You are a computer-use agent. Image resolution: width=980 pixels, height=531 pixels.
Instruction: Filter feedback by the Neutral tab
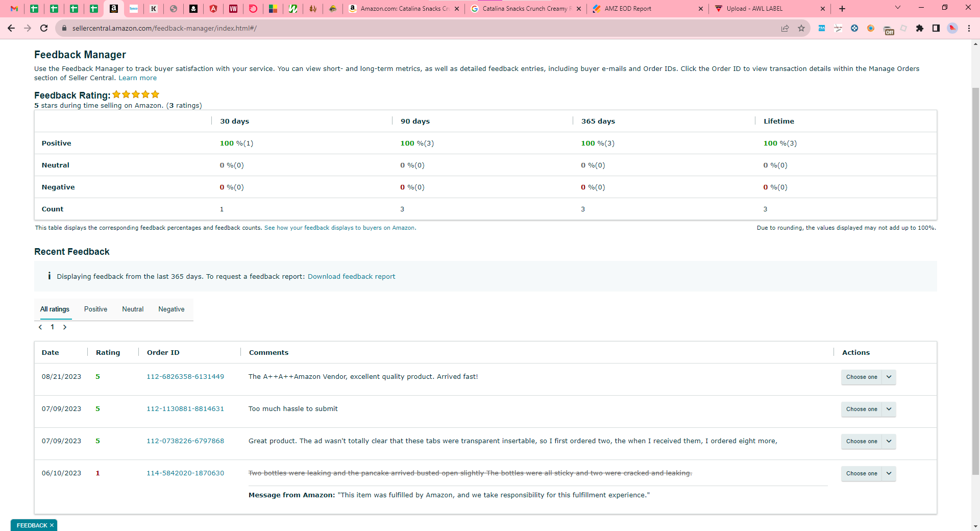133,309
